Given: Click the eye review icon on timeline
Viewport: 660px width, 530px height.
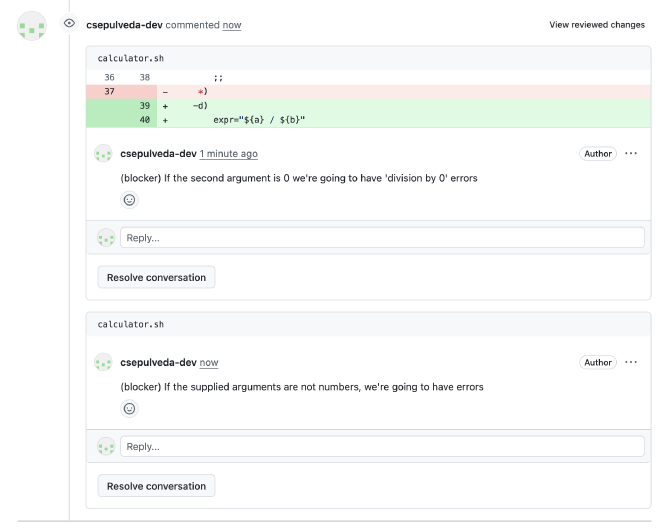Looking at the screenshot, I should 69,23.
